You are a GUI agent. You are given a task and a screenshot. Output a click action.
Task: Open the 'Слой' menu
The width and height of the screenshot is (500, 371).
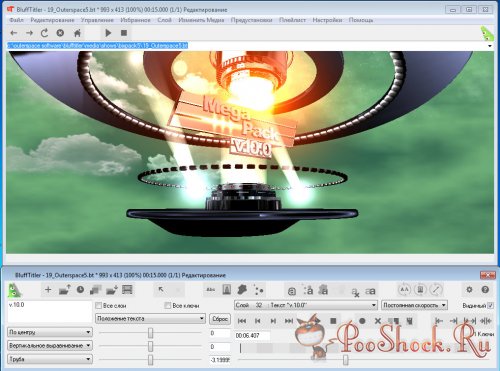[164, 20]
